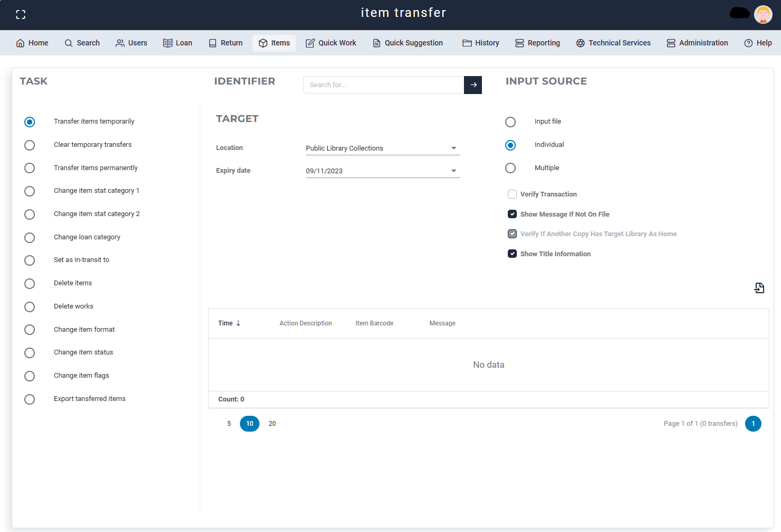Select 20 results per page
Image resolution: width=781 pixels, height=532 pixels.
(272, 423)
